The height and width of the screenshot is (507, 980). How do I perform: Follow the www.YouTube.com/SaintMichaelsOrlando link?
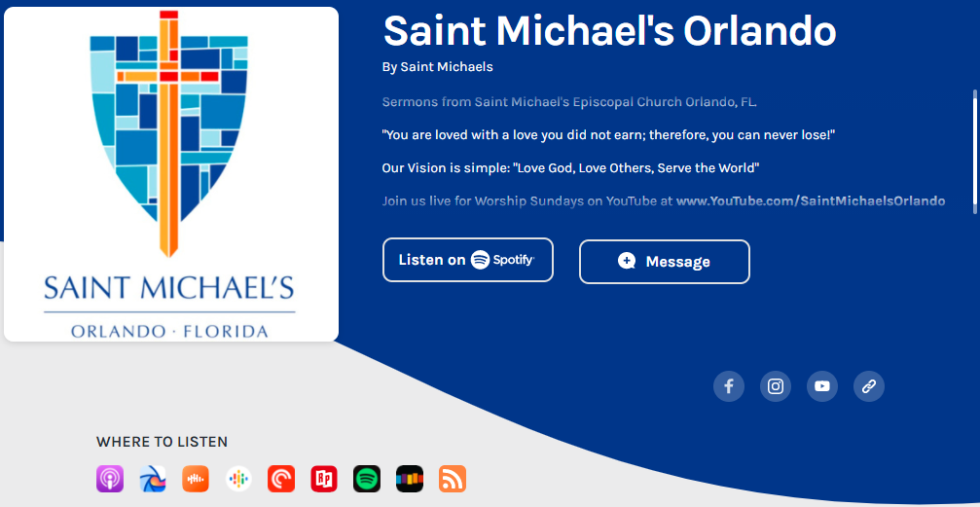810,201
